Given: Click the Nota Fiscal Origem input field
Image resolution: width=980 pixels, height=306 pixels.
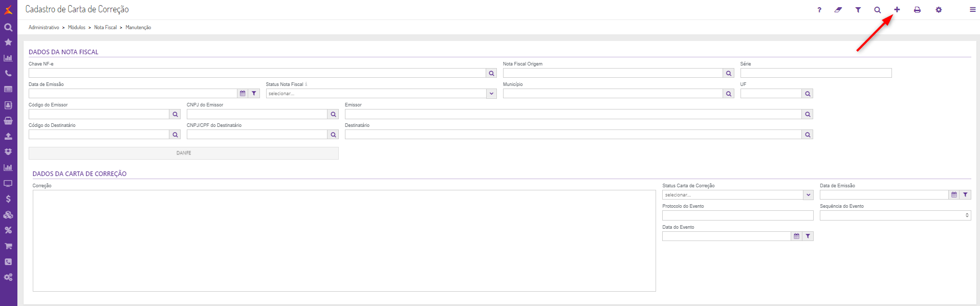Looking at the screenshot, I should point(613,73).
